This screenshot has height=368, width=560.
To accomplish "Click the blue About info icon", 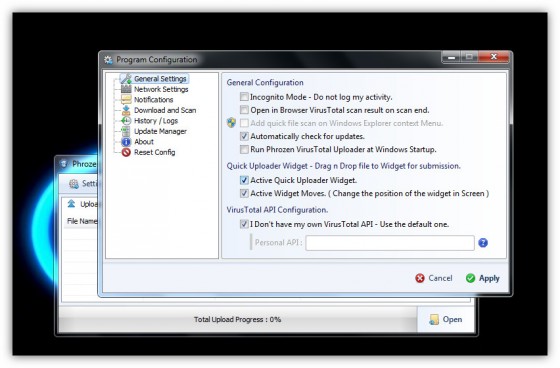I will (126, 142).
